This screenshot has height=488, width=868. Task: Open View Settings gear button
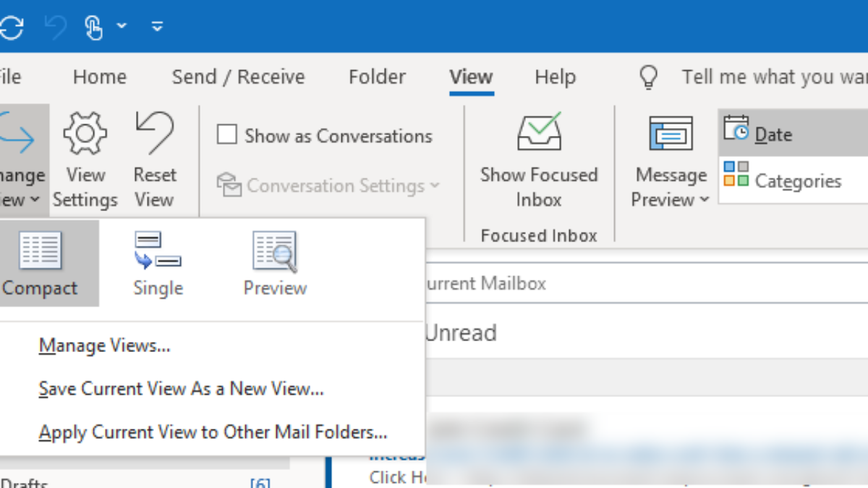coord(85,160)
